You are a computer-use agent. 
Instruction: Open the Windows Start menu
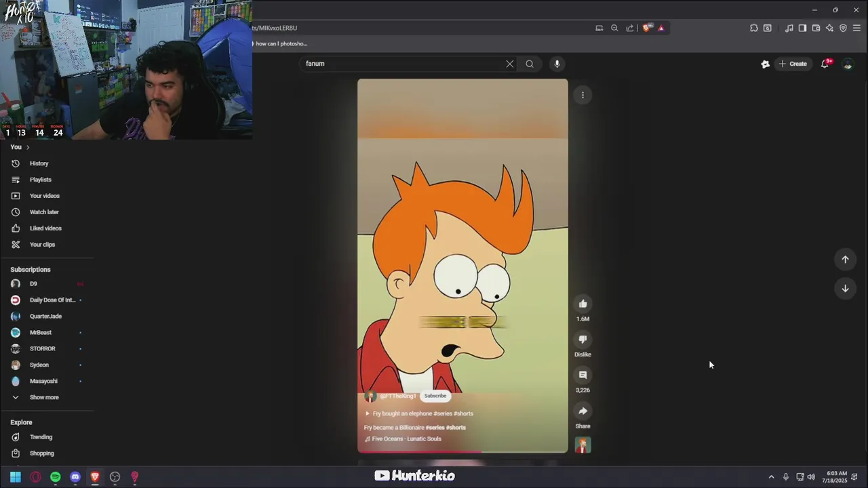pos(16,477)
